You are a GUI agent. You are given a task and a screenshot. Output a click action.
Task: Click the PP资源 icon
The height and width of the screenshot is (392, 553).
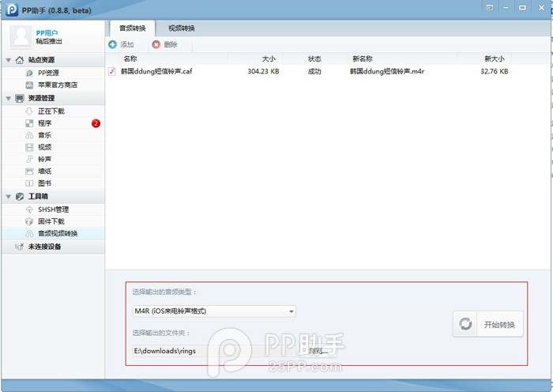(29, 73)
